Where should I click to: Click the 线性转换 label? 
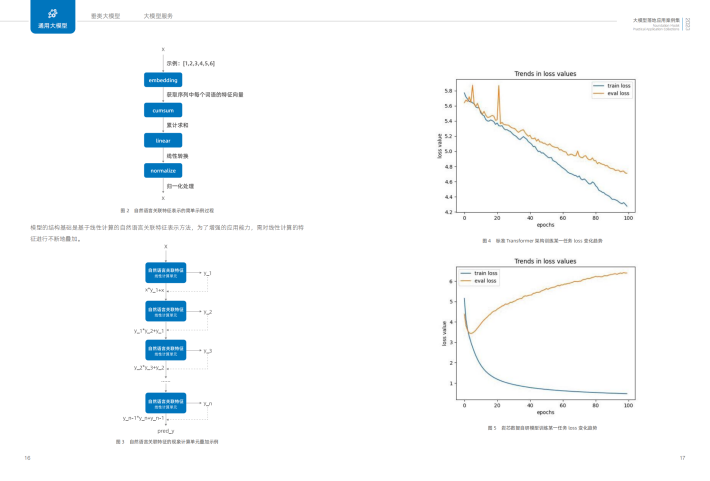177,156
